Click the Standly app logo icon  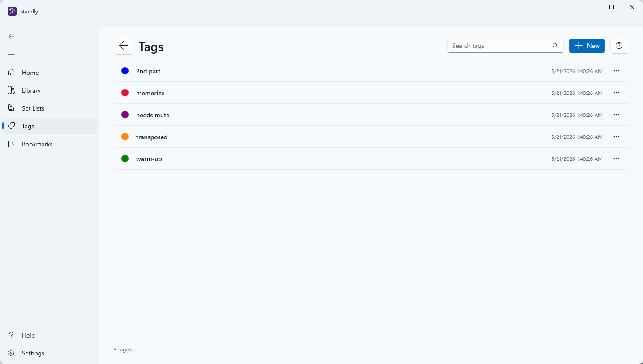click(12, 12)
